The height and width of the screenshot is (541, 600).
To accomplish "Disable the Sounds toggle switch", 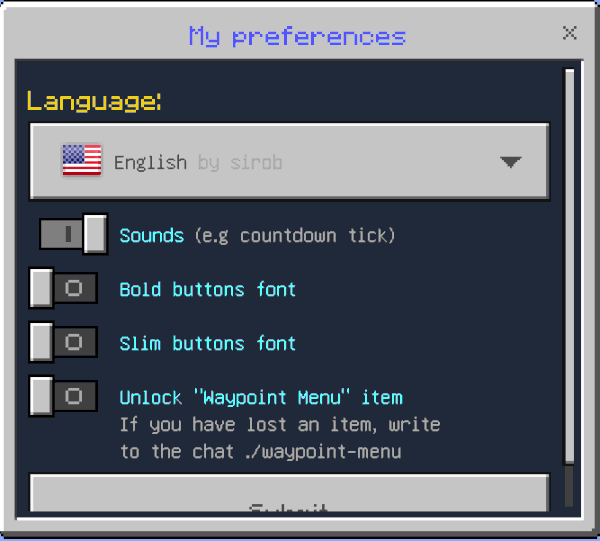I will click(73, 235).
